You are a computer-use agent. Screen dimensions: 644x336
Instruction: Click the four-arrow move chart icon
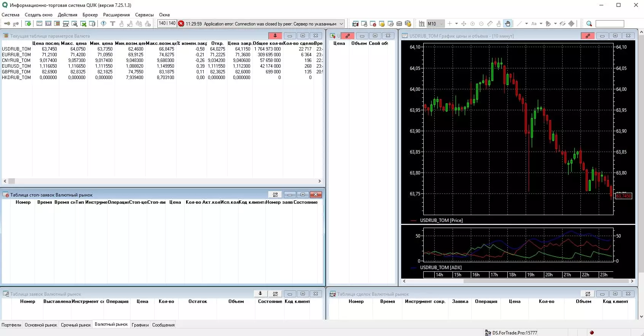[464, 24]
